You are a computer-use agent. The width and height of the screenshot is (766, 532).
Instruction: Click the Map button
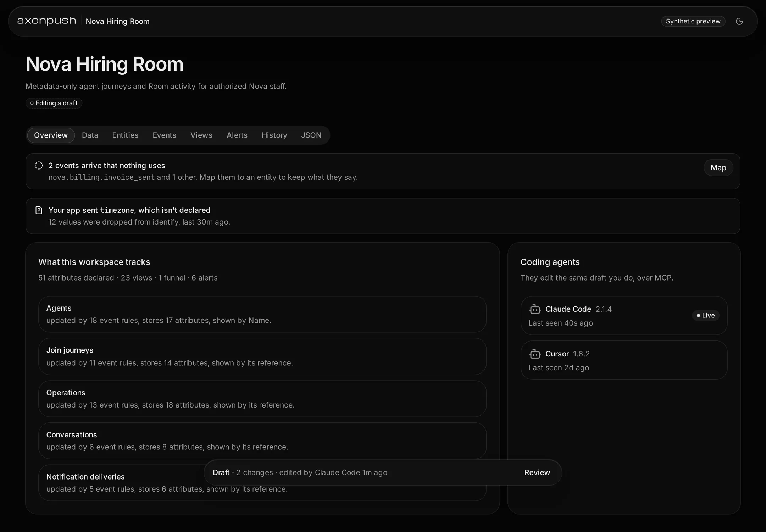(718, 168)
